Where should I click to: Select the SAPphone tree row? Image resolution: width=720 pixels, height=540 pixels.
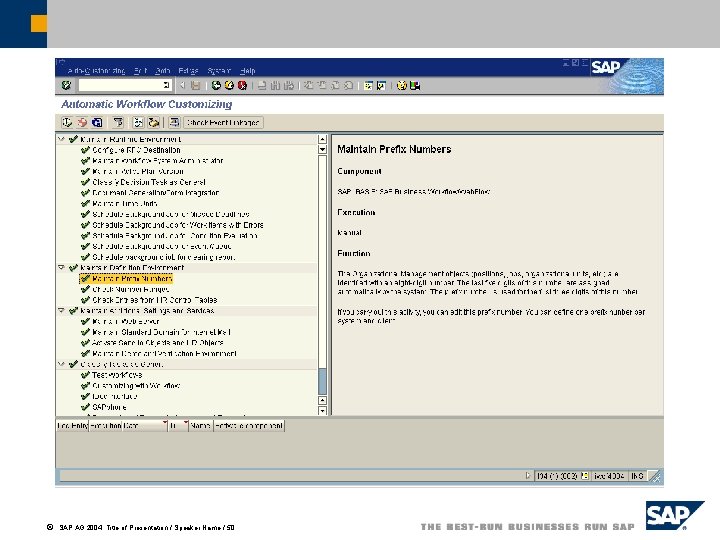pyautogui.click(x=104, y=407)
